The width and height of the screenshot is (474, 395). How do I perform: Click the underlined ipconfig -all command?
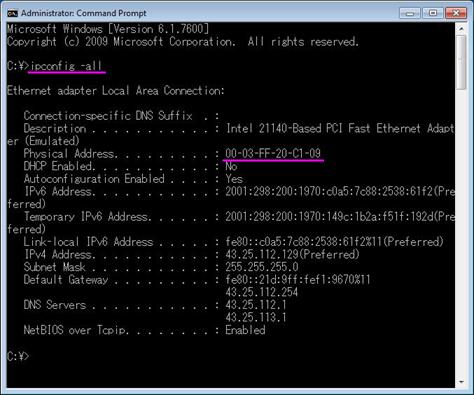point(66,66)
